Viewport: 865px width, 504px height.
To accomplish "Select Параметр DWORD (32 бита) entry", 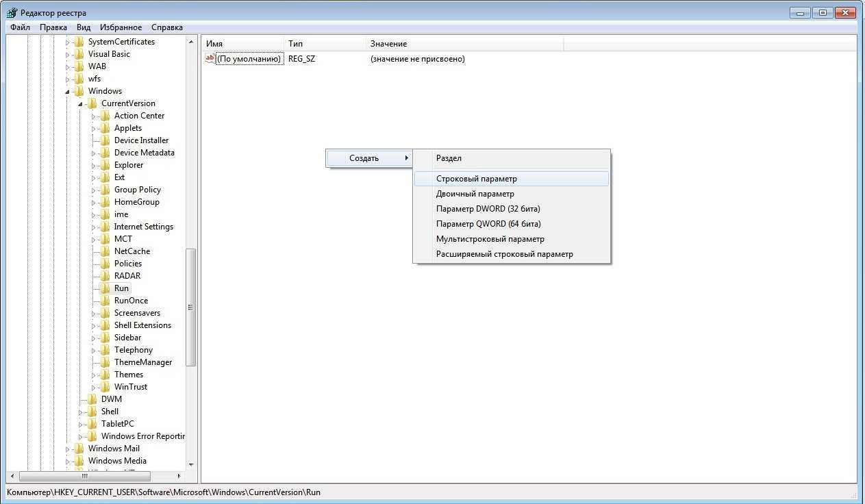I will click(488, 209).
